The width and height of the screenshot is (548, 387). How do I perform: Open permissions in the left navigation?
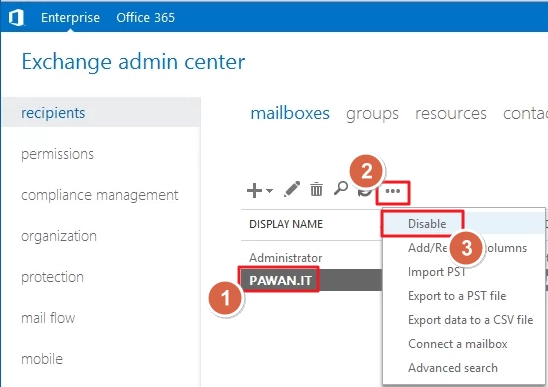tap(57, 154)
